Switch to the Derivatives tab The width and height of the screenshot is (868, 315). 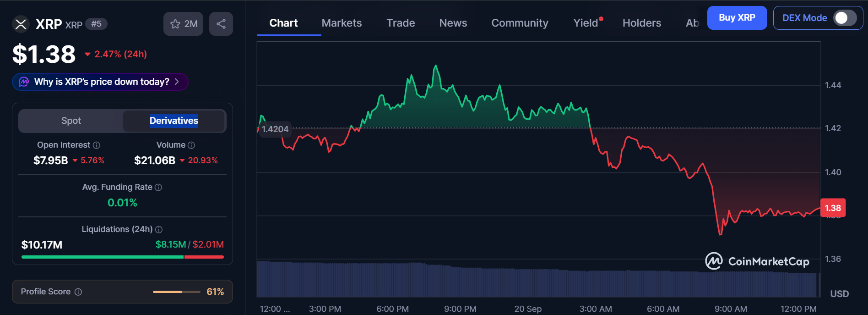(x=174, y=121)
